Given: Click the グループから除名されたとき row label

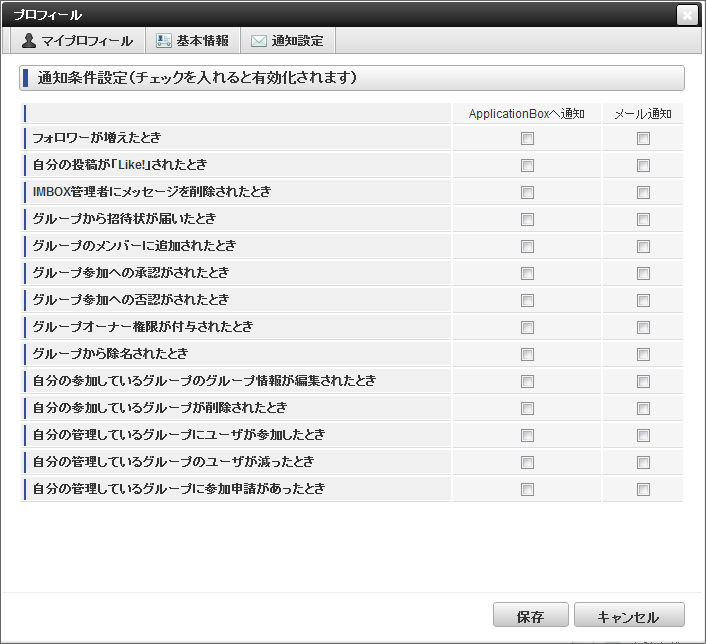Looking at the screenshot, I should pyautogui.click(x=110, y=354).
